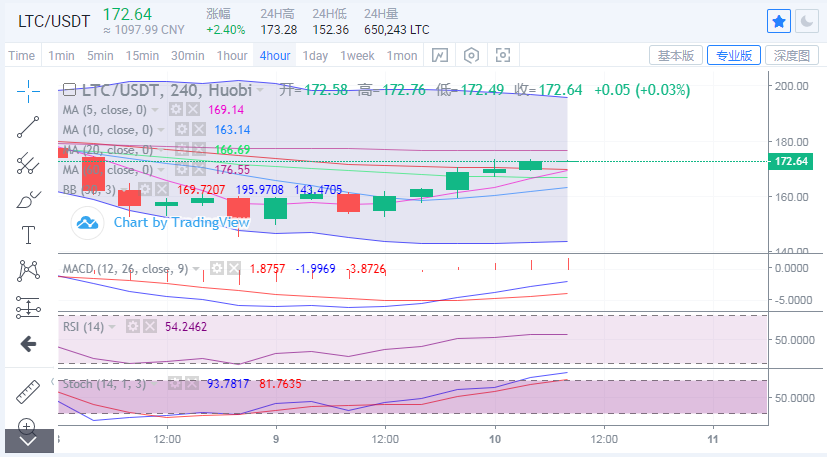Open the indicators chart icon
Screen dimensions: 827x457
440,55
